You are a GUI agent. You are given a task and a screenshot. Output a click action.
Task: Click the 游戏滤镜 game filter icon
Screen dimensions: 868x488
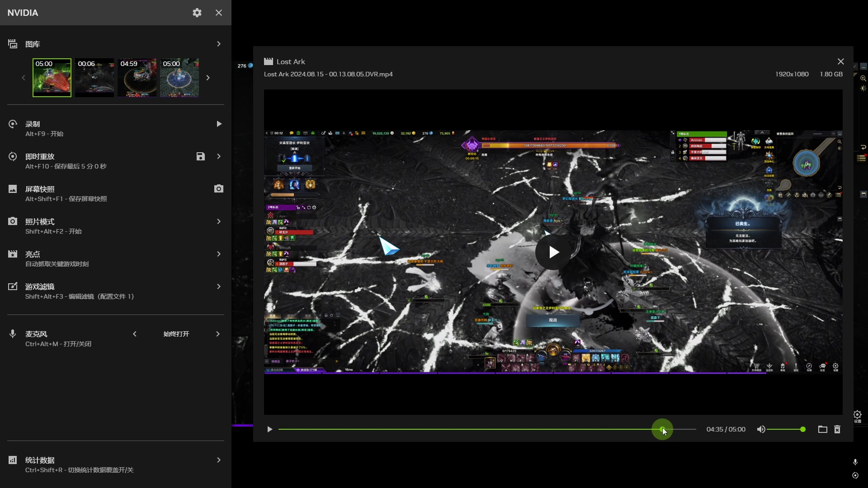[x=13, y=286]
